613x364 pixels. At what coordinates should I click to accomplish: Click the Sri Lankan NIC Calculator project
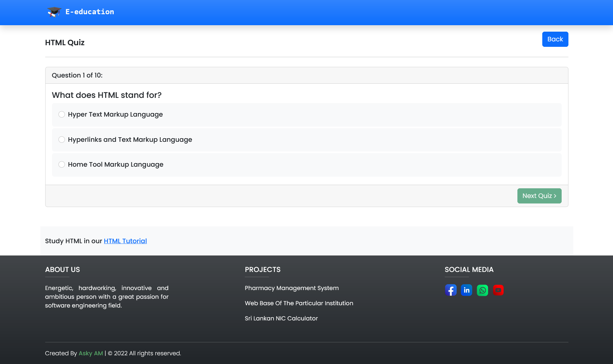pos(281,318)
